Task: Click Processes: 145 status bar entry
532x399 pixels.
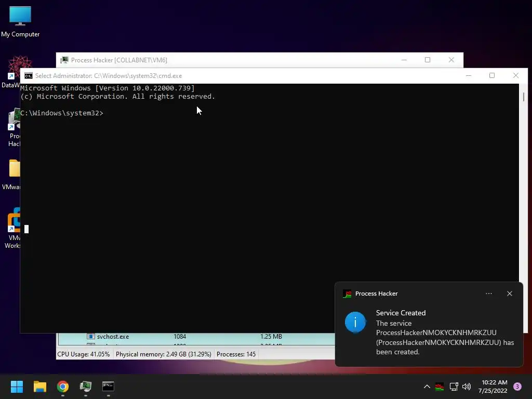Action: point(236,354)
